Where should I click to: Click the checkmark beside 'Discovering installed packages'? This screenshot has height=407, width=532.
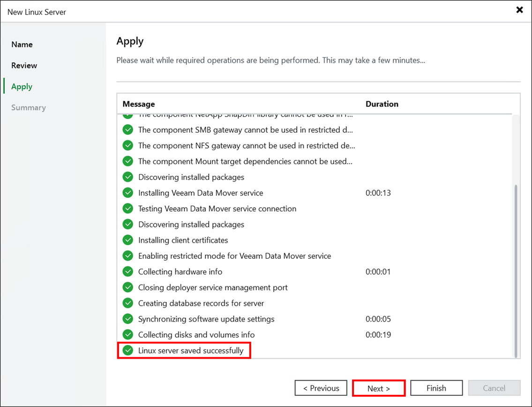click(x=127, y=177)
